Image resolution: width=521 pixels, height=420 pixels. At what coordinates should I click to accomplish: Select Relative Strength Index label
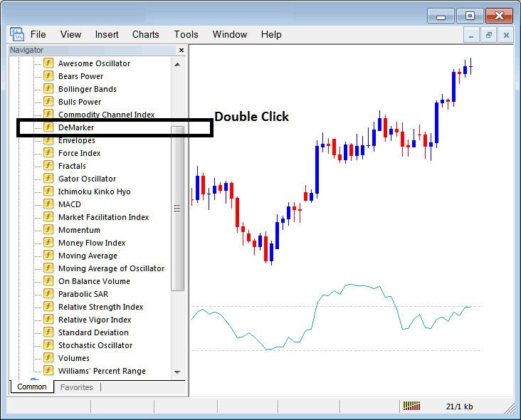pos(100,307)
